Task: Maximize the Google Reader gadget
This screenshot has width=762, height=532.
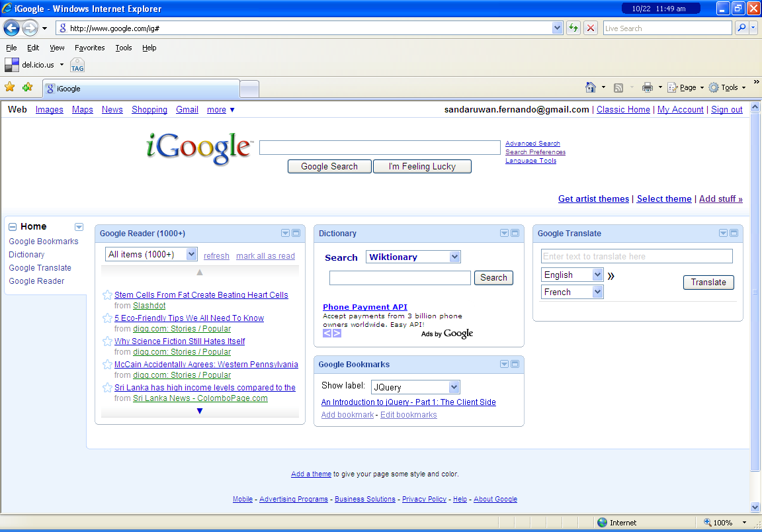Action: [x=296, y=233]
